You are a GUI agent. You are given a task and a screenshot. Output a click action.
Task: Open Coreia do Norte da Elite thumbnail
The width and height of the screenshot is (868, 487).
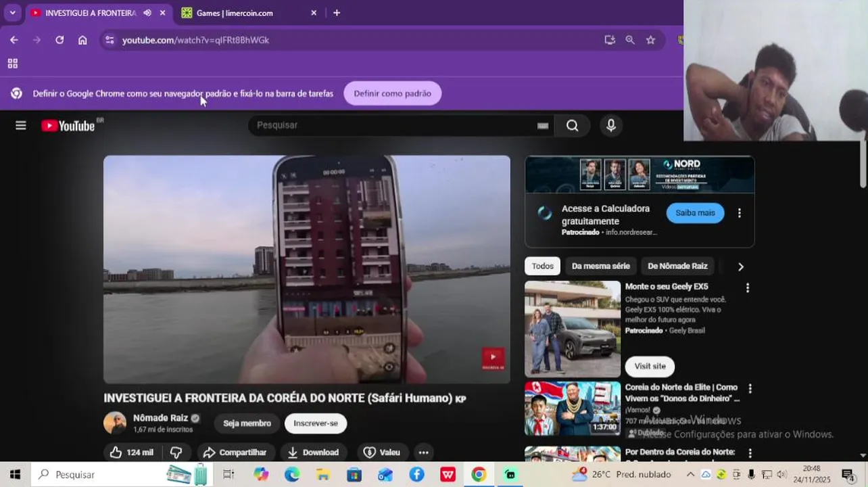pos(573,409)
